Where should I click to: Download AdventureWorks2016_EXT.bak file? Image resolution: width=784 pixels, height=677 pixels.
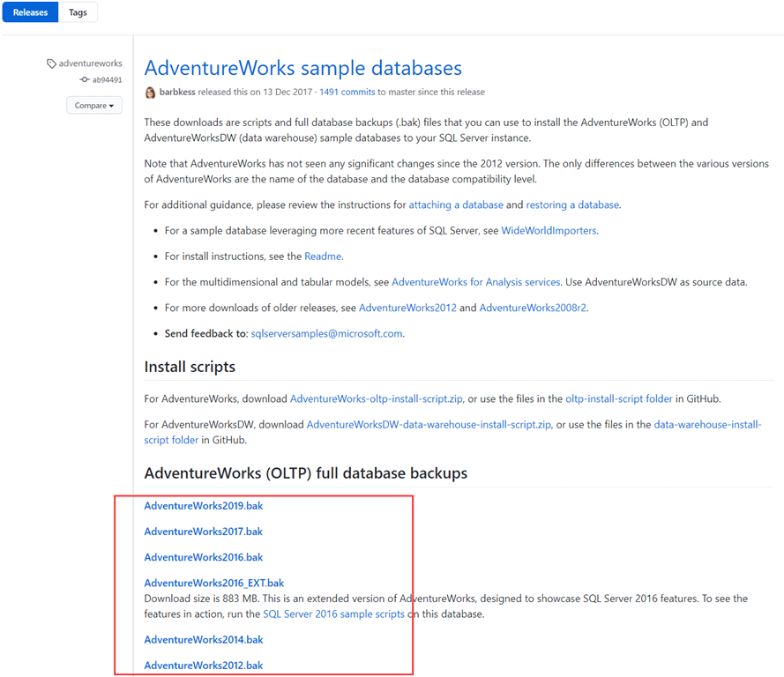[213, 583]
